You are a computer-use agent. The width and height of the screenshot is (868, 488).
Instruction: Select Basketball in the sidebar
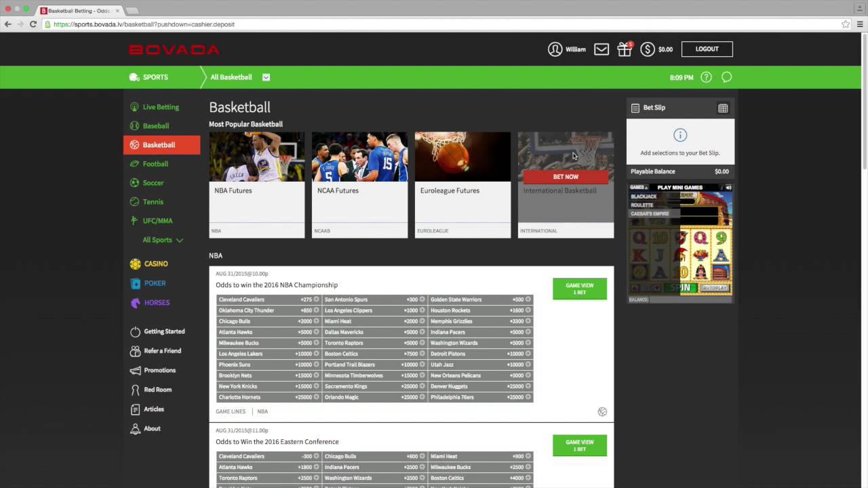click(161, 145)
